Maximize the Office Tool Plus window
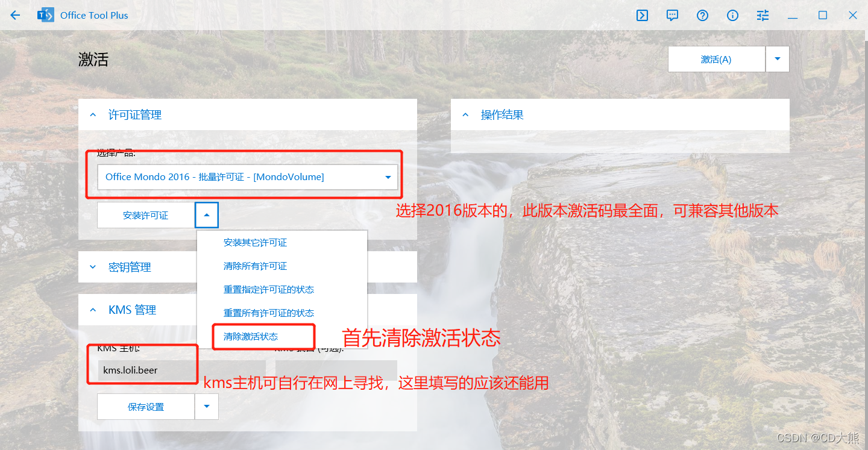This screenshot has width=868, height=450. click(x=823, y=15)
